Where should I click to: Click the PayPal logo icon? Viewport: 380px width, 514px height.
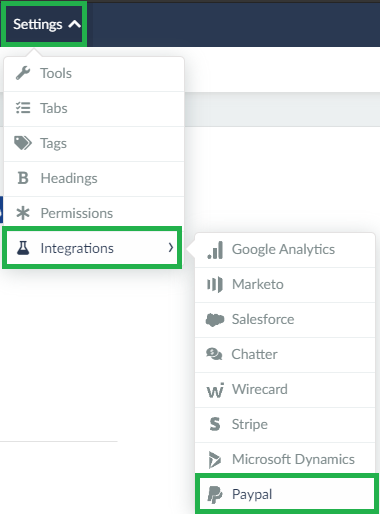[x=215, y=494]
